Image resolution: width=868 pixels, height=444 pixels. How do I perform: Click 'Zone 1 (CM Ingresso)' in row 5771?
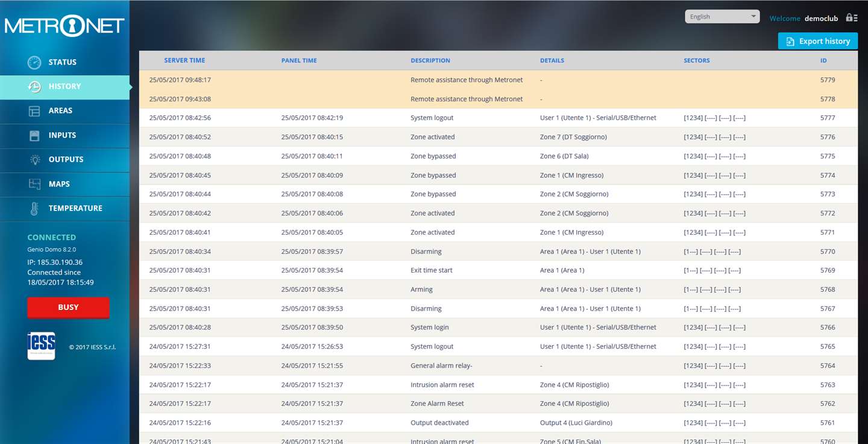[571, 233]
